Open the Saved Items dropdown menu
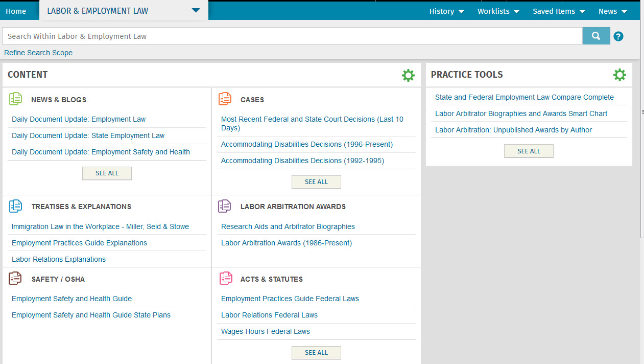 (559, 11)
